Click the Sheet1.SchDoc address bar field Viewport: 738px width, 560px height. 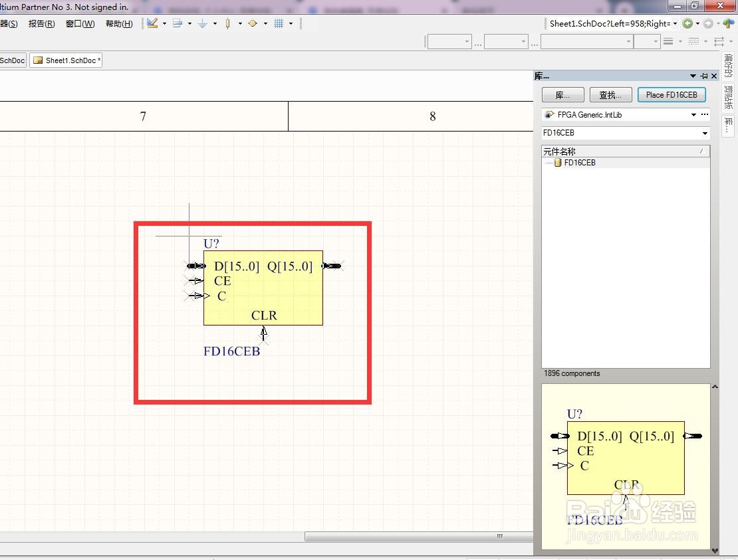click(x=610, y=23)
